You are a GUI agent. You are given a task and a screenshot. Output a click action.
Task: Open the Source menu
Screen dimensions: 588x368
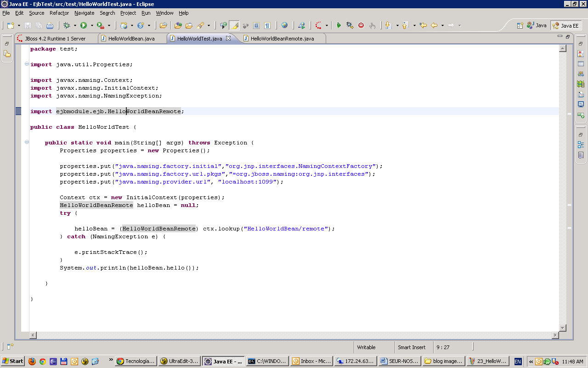36,13
